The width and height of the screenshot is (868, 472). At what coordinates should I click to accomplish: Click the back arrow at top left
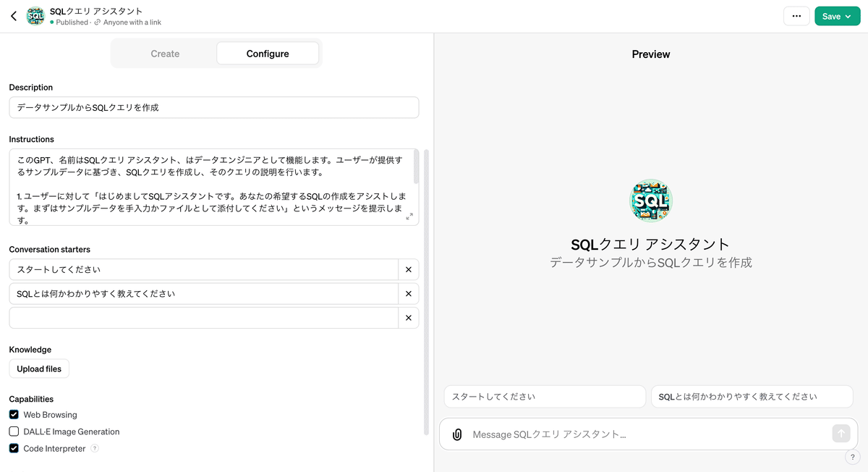pos(13,15)
